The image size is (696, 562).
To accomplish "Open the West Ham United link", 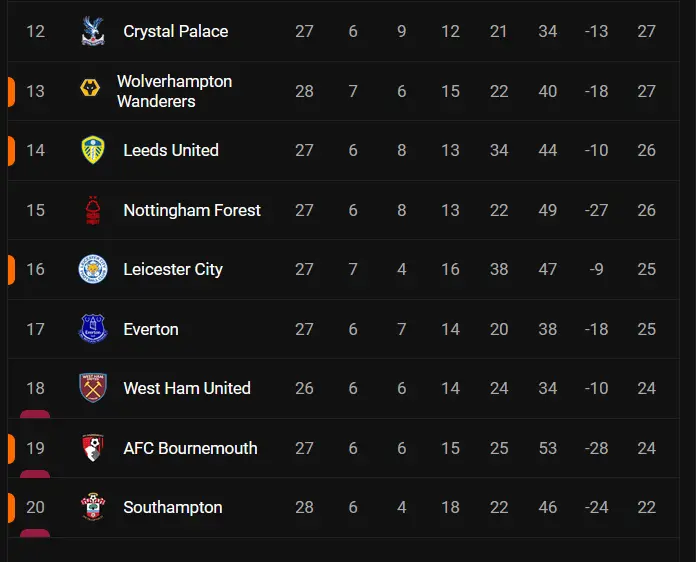I will coord(186,388).
